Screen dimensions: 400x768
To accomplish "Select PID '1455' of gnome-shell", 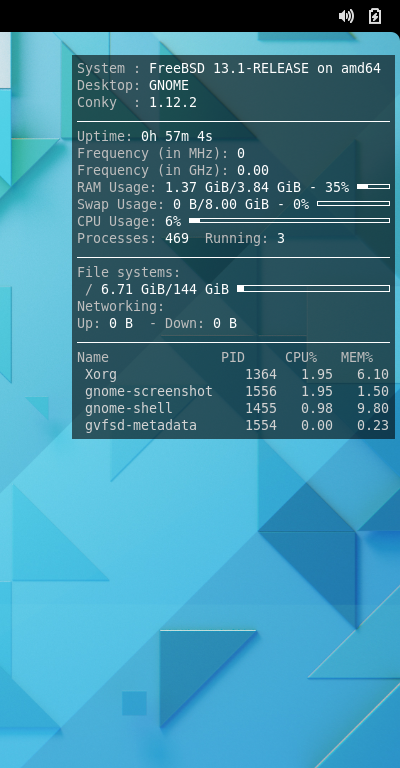I will click(x=261, y=408).
